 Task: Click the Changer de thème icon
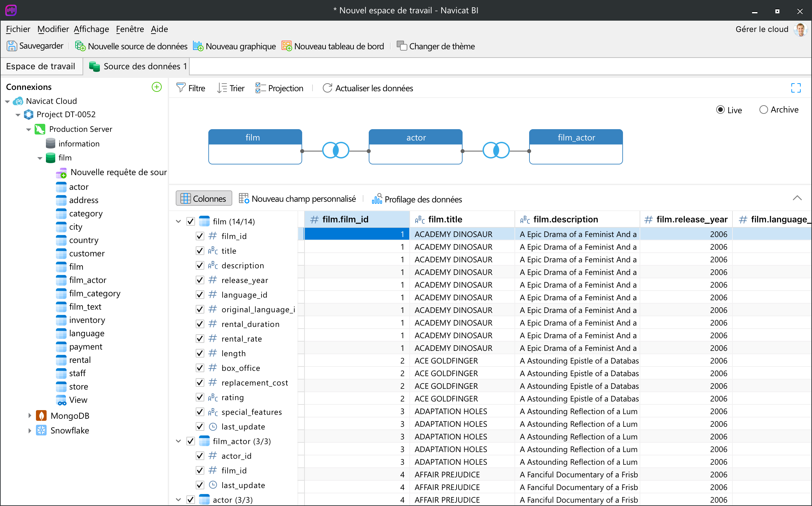(401, 46)
